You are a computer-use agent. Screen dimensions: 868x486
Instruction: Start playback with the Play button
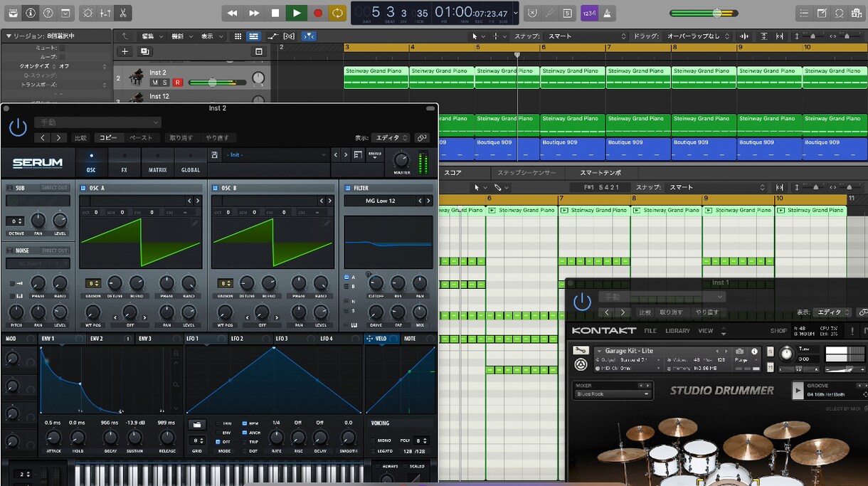297,13
